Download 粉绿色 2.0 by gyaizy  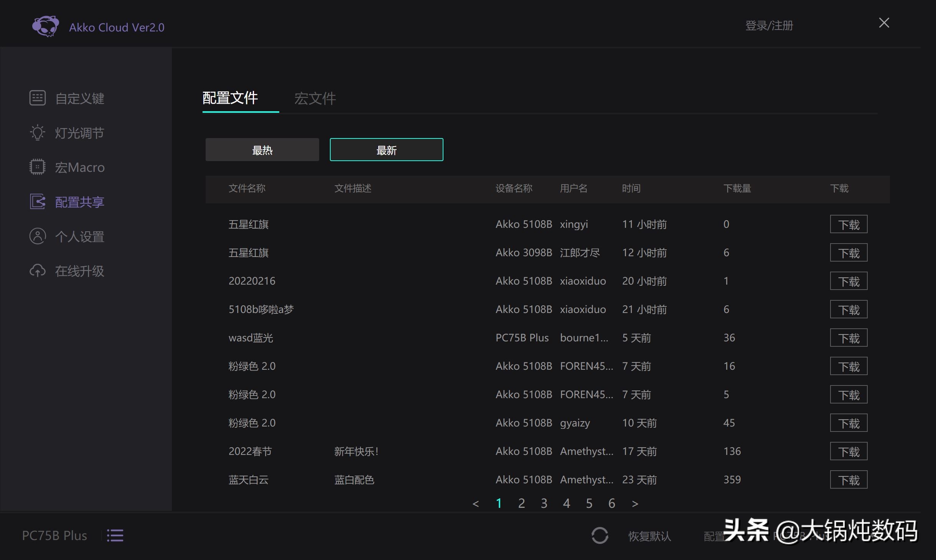[x=849, y=423]
